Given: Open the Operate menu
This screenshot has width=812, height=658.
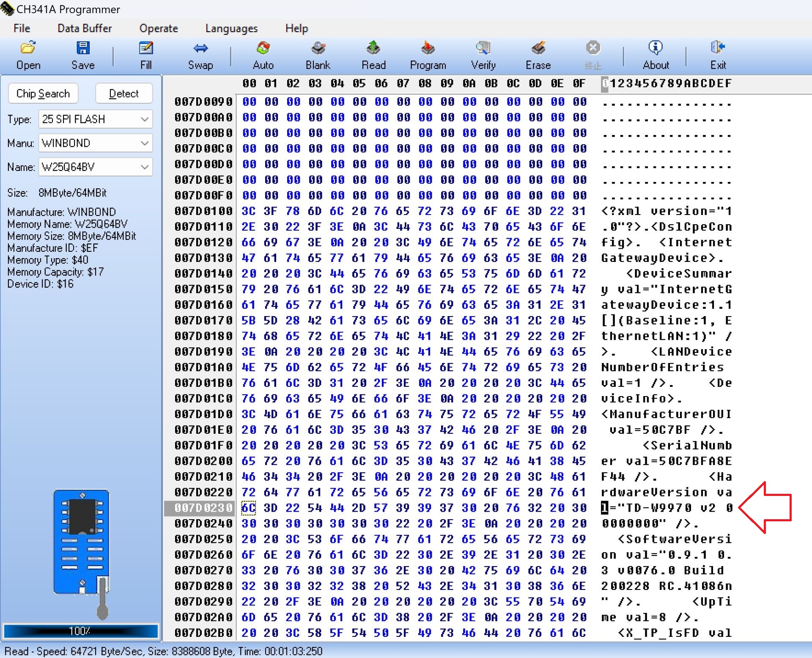Looking at the screenshot, I should [x=159, y=28].
